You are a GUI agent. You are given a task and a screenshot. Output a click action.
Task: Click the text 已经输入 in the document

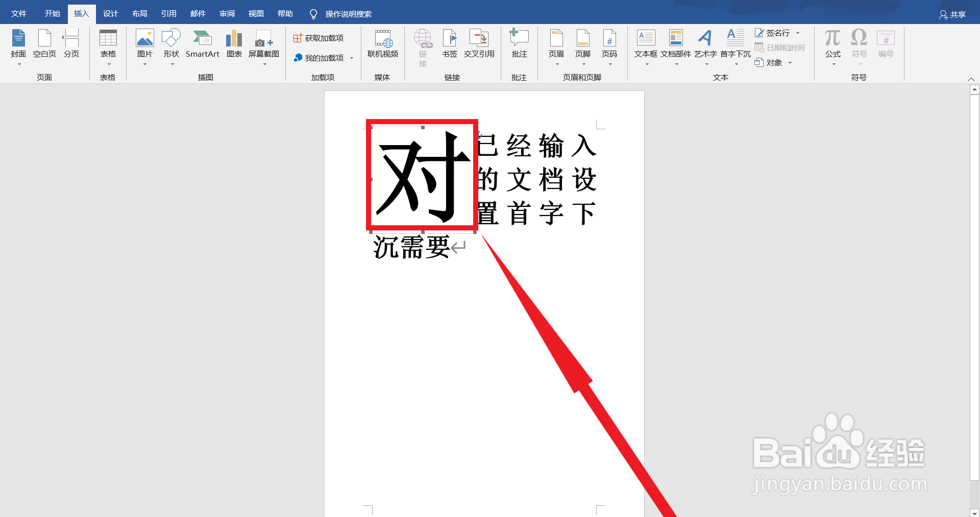[536, 146]
